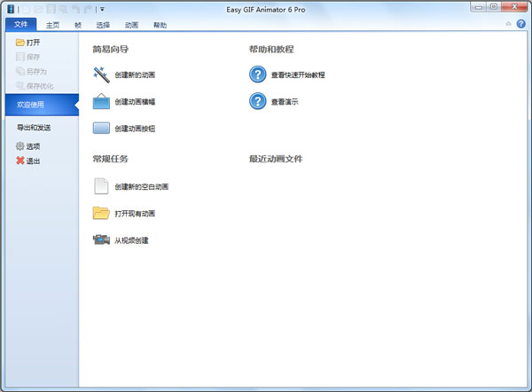The height and width of the screenshot is (392, 532).
Task: Click the 查看快速开始教程 link text
Action: 298,75
